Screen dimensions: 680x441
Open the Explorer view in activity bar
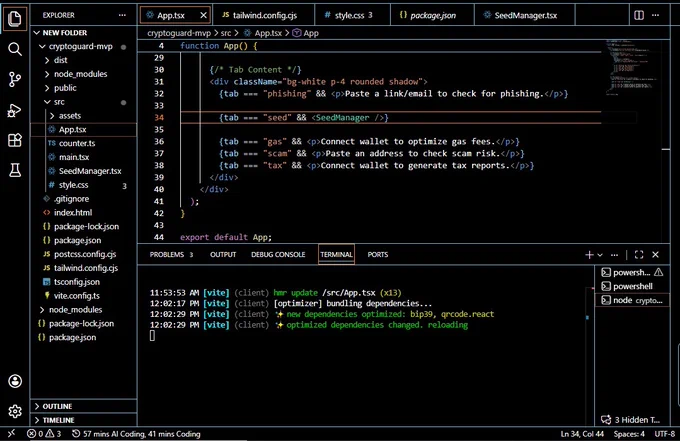pos(15,19)
